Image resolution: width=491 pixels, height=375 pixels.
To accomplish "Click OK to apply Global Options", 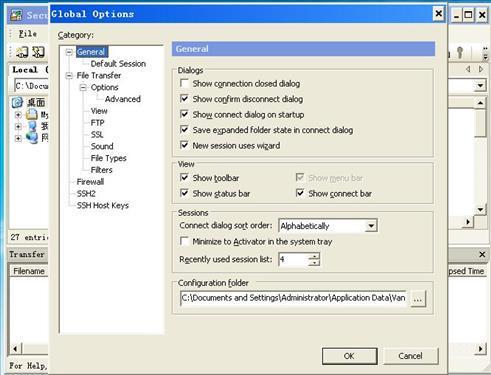I will coord(349,356).
